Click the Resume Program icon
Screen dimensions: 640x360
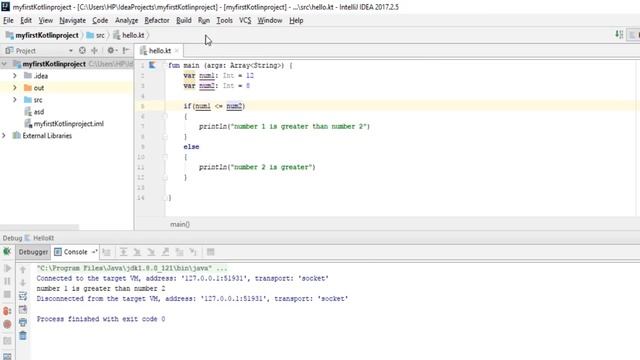[x=7, y=268]
